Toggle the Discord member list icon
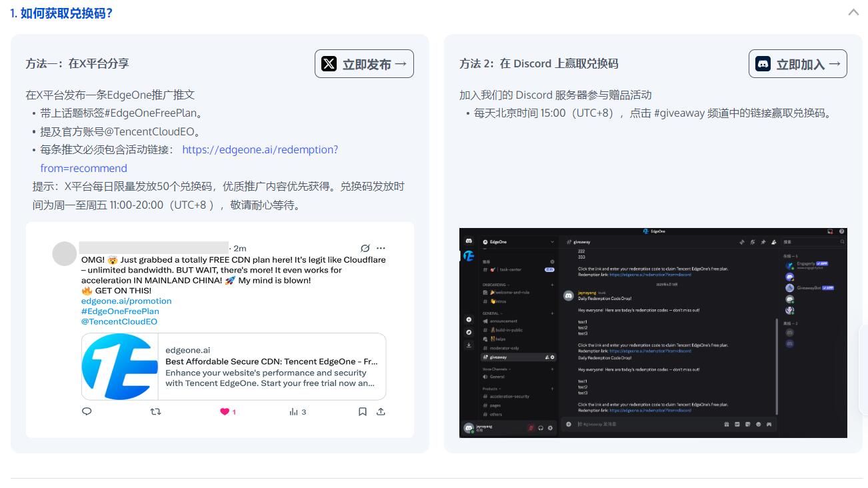 coord(773,242)
